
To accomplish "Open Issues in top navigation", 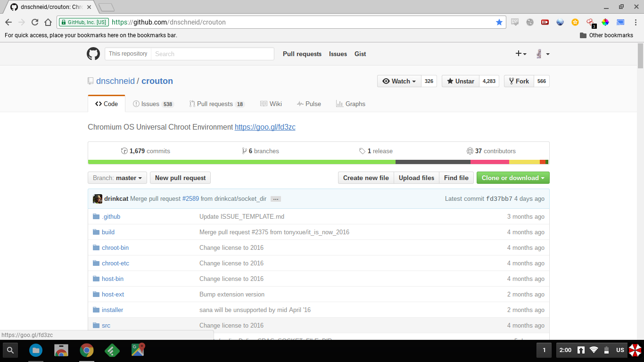I will coord(338,54).
